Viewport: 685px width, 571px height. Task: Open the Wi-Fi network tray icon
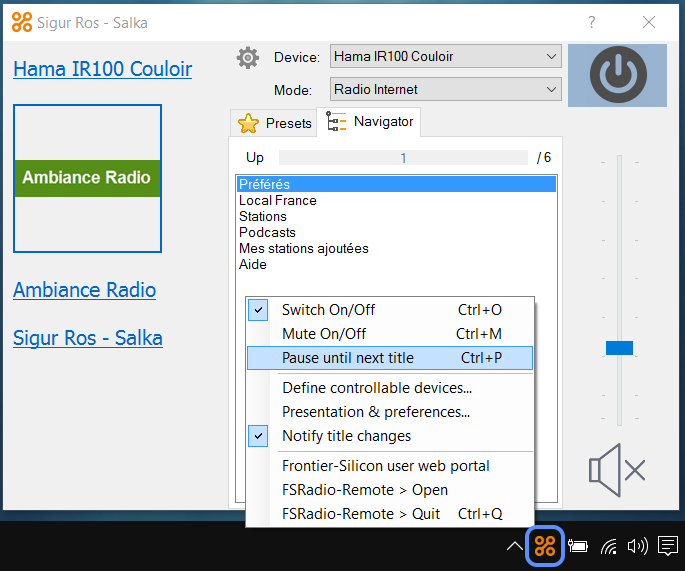[609, 546]
